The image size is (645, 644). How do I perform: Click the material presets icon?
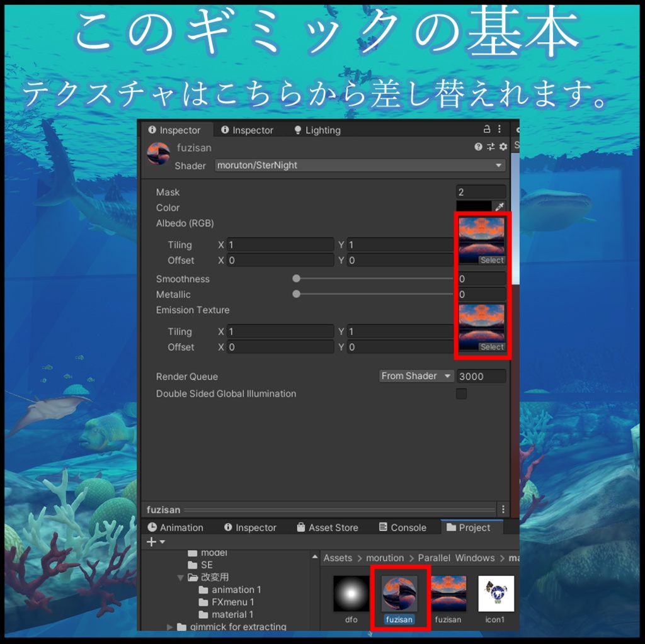pos(490,146)
